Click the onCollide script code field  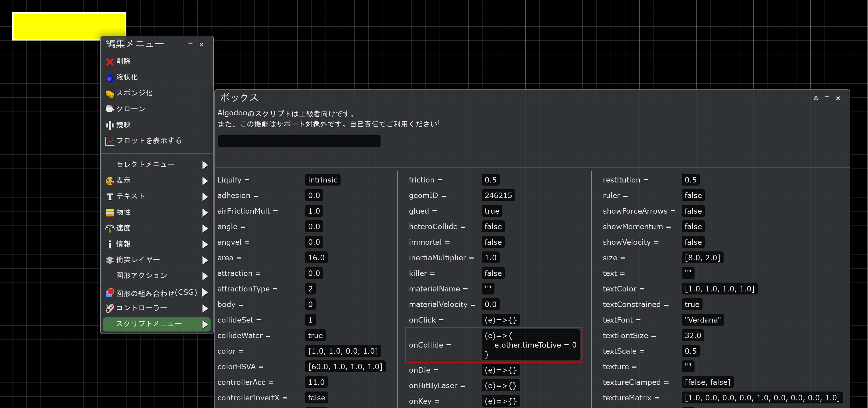[x=531, y=345]
